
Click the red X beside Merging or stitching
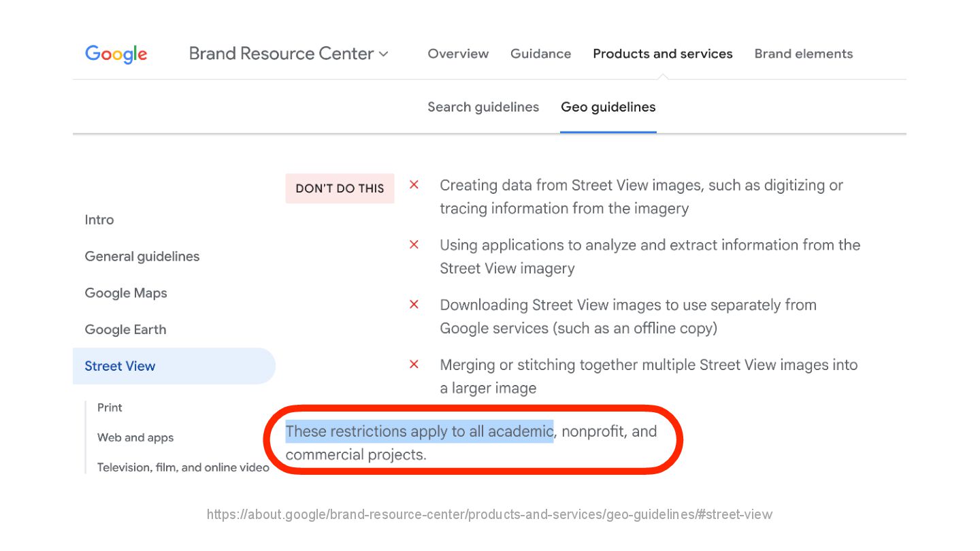(414, 365)
